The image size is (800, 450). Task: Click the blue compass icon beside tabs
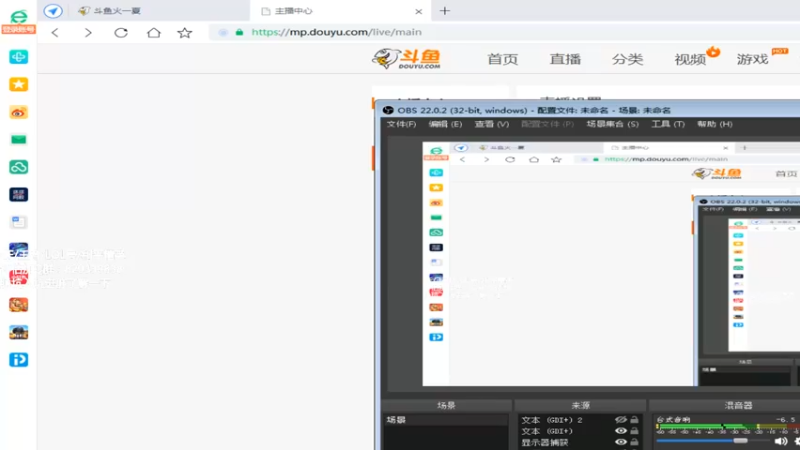coord(53,11)
